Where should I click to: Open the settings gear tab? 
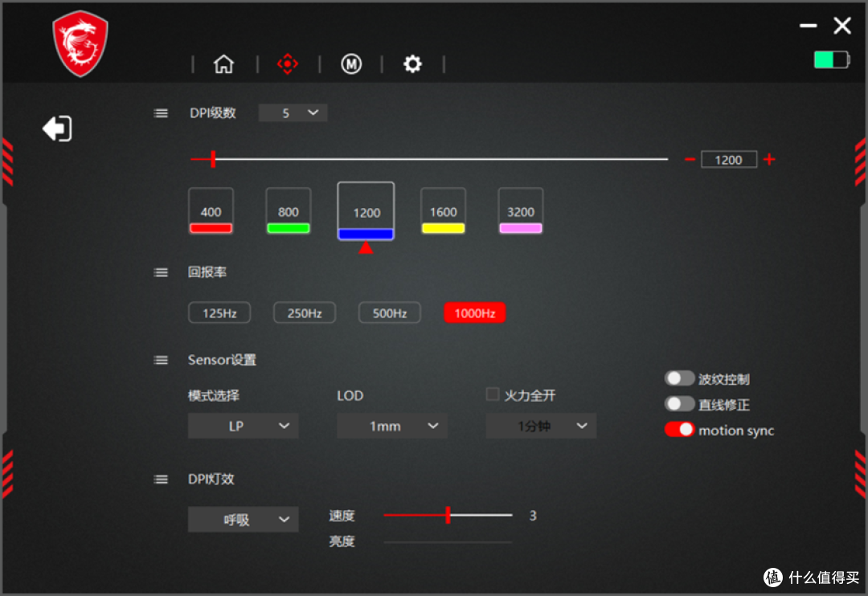412,64
